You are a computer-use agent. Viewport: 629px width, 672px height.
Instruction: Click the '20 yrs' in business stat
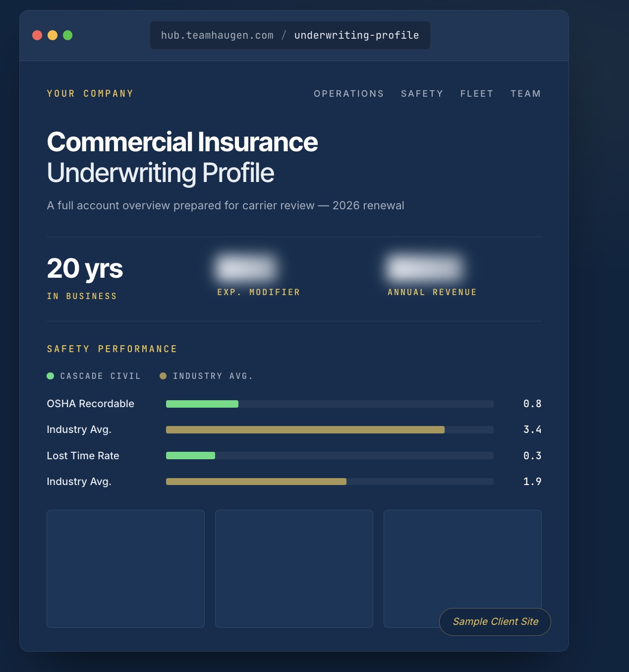tap(85, 269)
